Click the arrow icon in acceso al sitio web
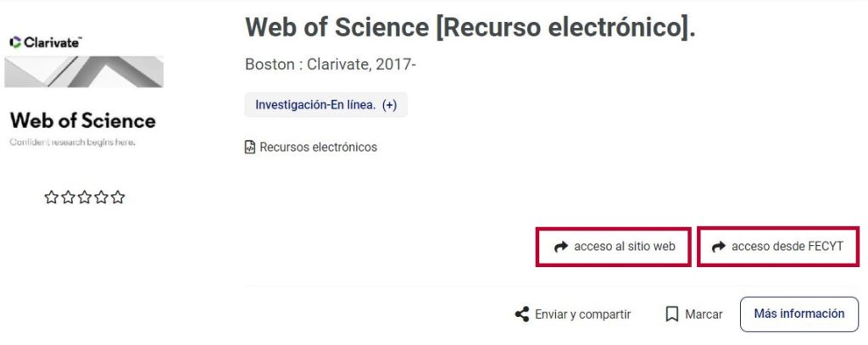Screen dimensions: 868x345 (x=560, y=247)
